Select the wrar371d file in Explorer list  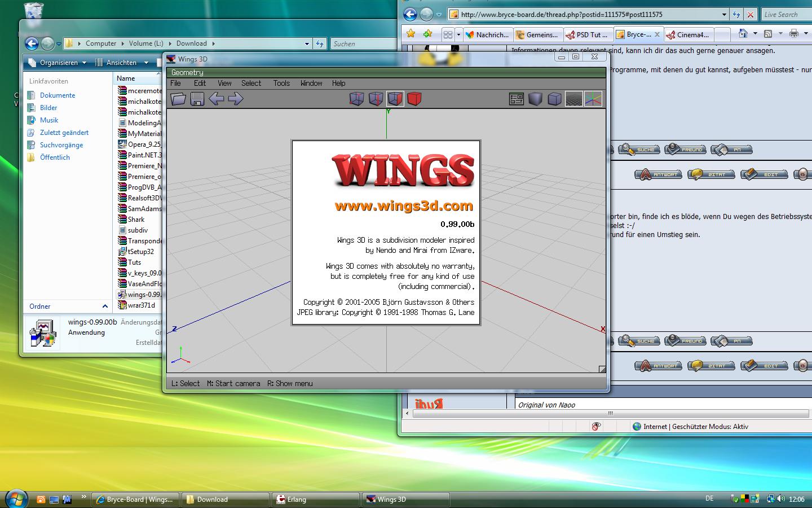point(141,305)
